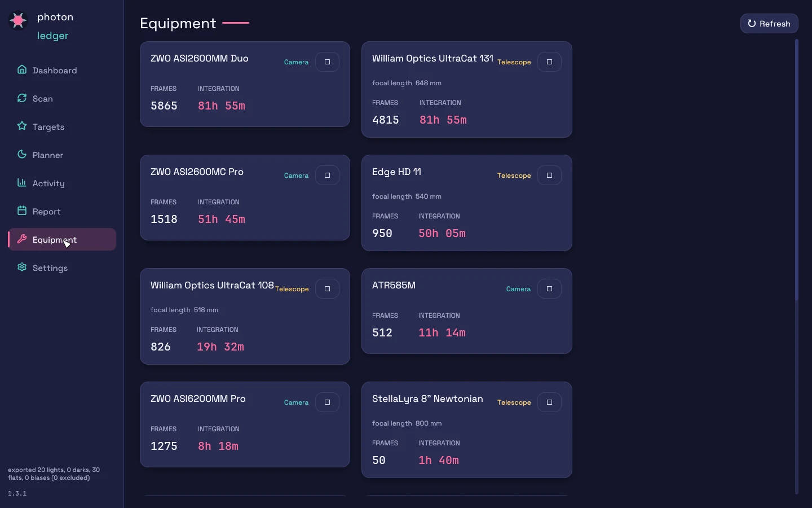Click the Camera tag on ZWO ASI6200MM Pro
This screenshot has height=508, width=812.
click(296, 402)
